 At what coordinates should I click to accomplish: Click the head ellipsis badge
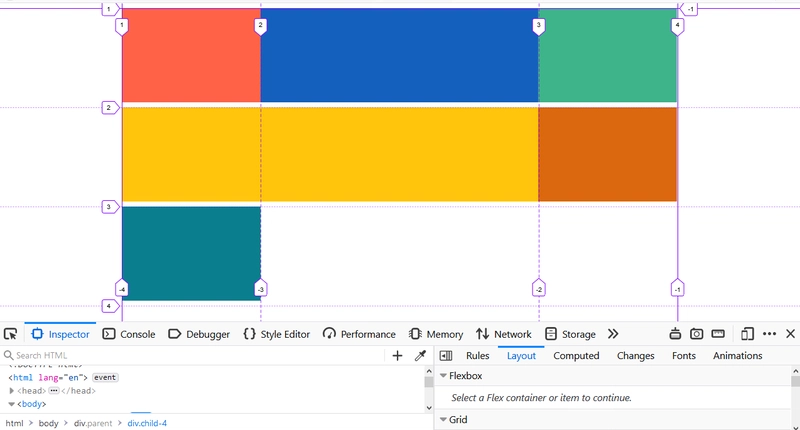pyautogui.click(x=54, y=391)
